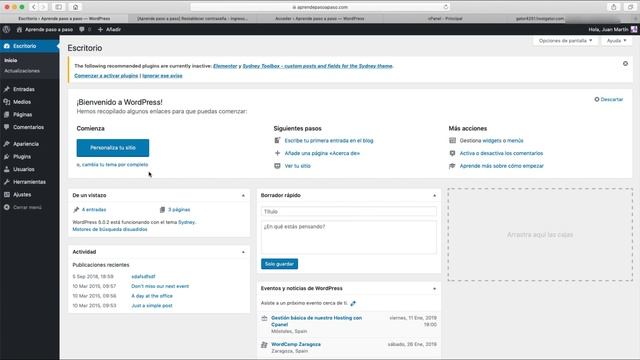Click the Solo guardar button

point(279,264)
